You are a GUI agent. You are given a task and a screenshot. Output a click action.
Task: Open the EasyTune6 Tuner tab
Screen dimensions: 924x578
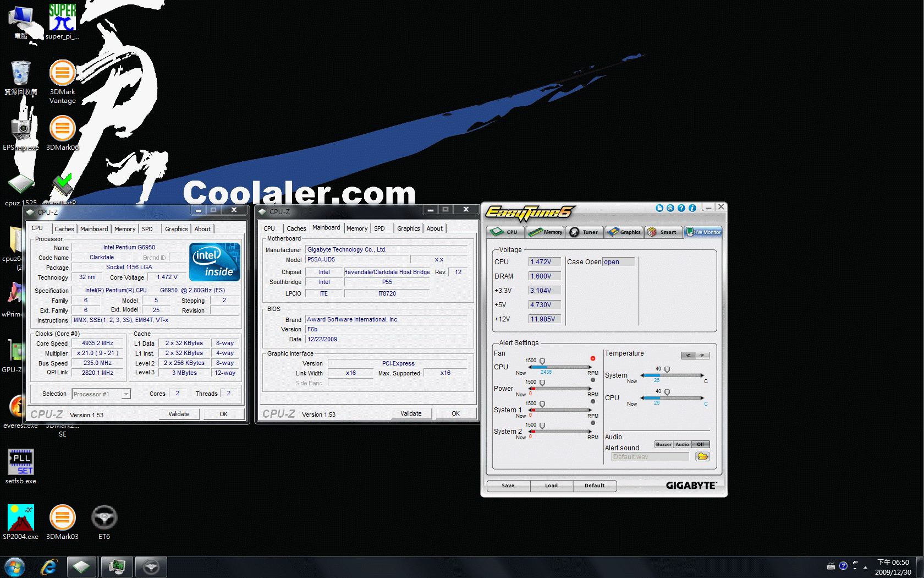tap(585, 232)
